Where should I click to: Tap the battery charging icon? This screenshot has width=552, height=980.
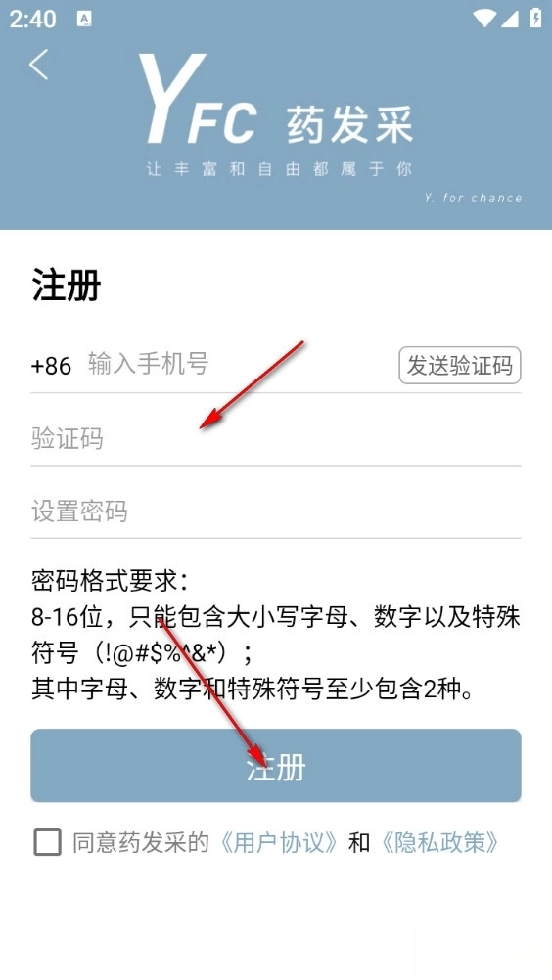[535, 19]
